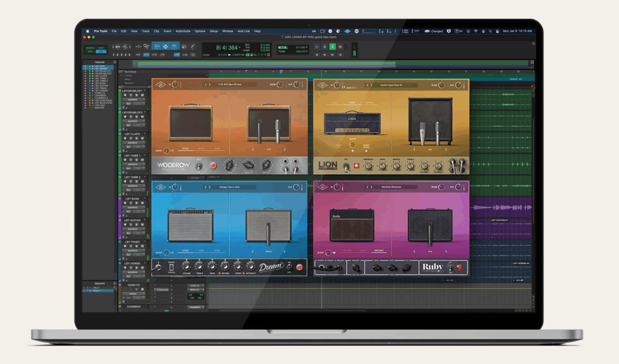Screen dimensions: 619x364
Task: Open the AudioSuite menu
Action: [183, 31]
